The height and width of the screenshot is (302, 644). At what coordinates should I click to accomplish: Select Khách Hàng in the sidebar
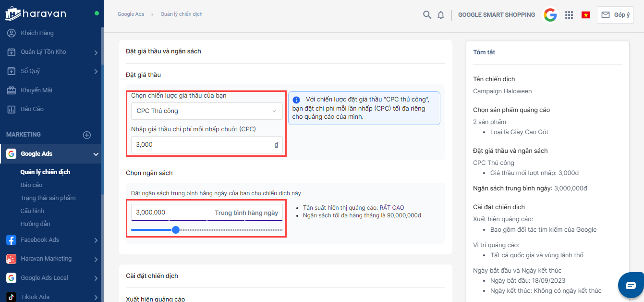[x=37, y=33]
